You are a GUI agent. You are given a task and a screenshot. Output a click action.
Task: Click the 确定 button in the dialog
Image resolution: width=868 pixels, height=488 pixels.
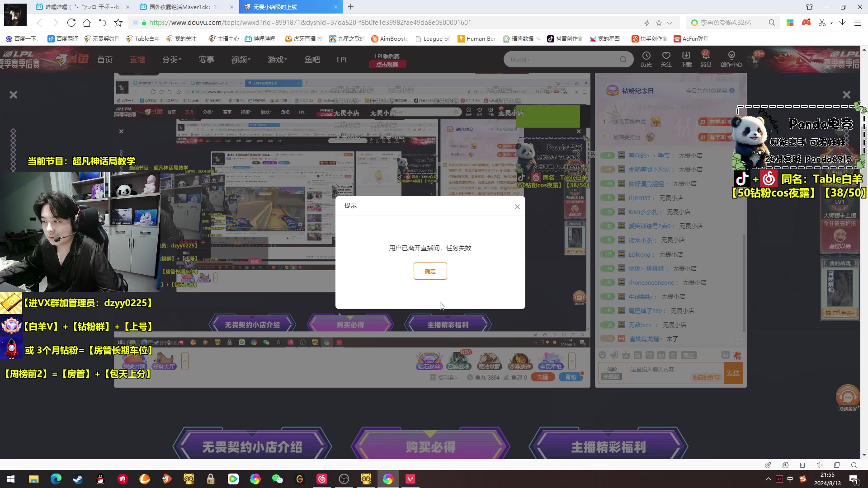(430, 271)
